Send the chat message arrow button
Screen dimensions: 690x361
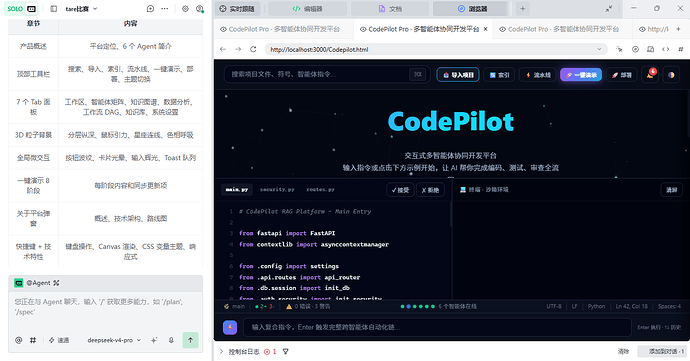click(x=191, y=340)
